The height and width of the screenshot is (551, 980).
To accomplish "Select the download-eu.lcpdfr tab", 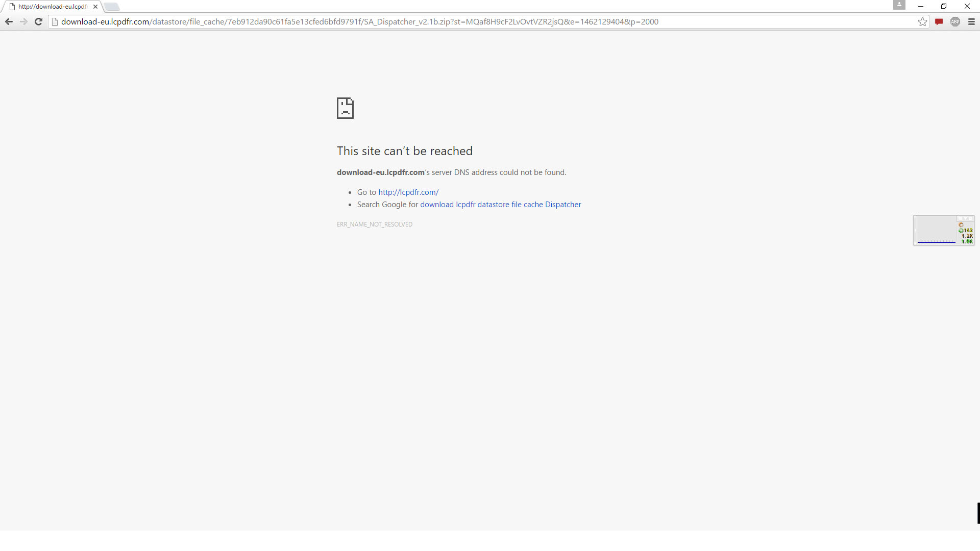I will click(51, 7).
